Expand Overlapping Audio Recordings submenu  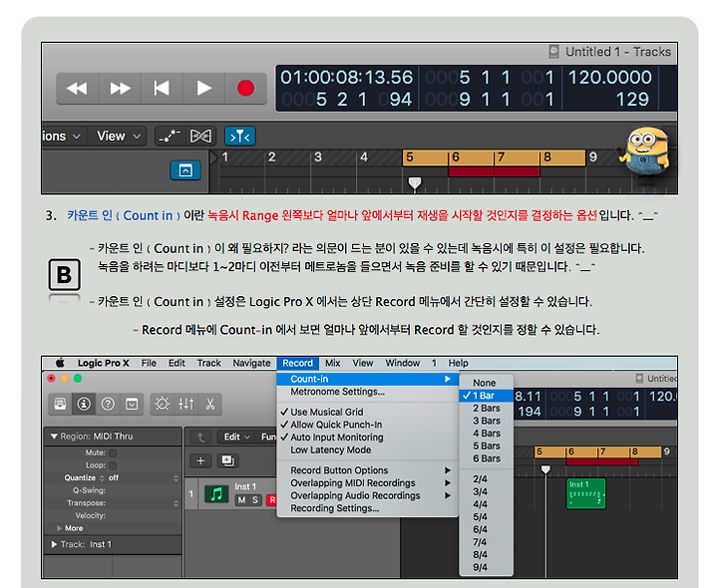[x=368, y=495]
